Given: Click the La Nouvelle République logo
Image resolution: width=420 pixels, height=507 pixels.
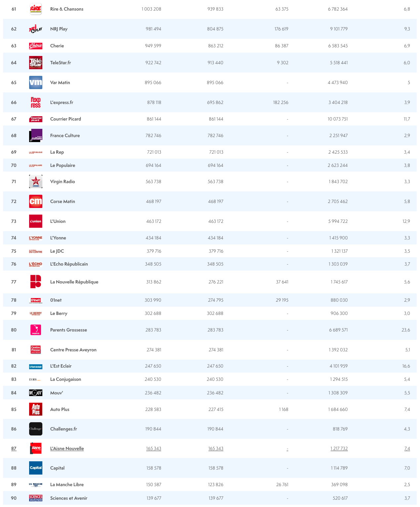Looking at the screenshot, I should pos(36,282).
